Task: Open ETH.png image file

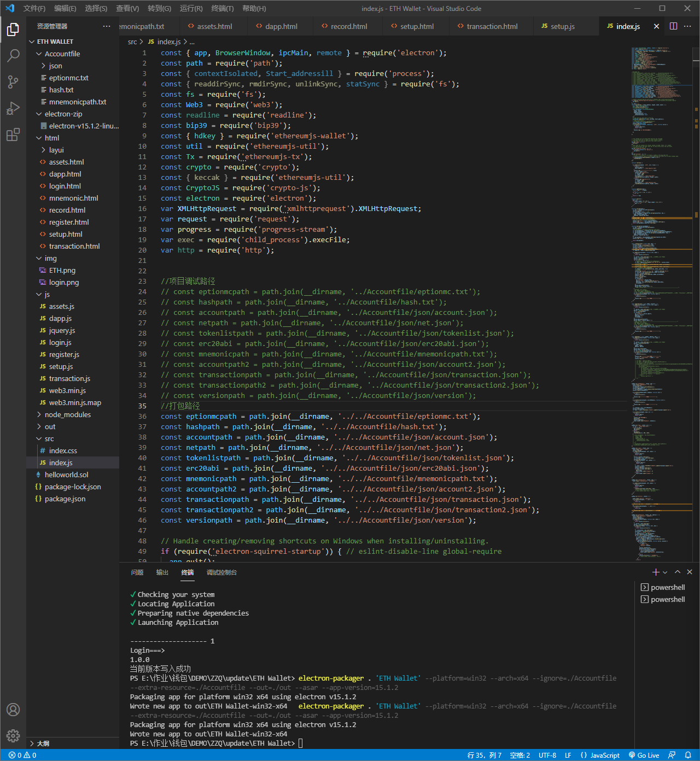Action: click(x=73, y=270)
